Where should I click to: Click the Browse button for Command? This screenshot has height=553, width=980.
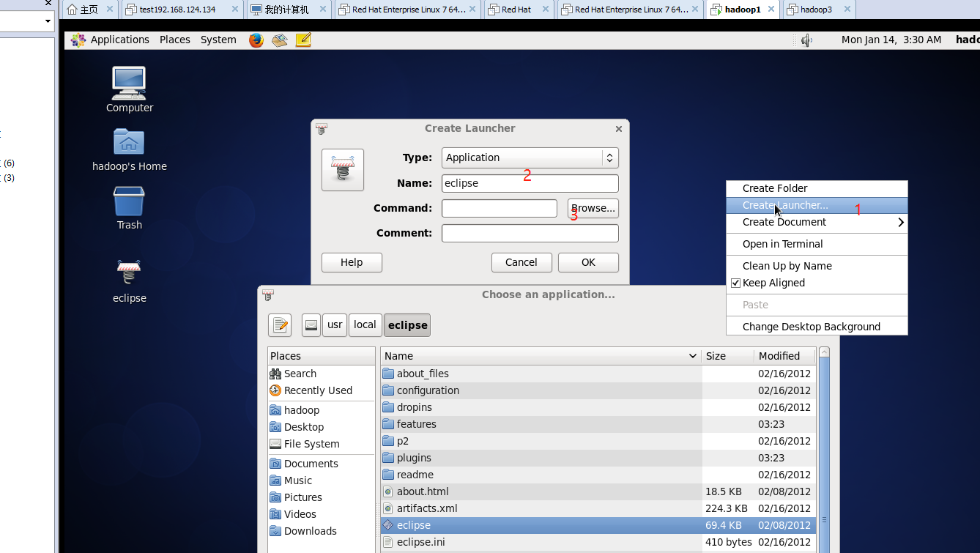[593, 208]
